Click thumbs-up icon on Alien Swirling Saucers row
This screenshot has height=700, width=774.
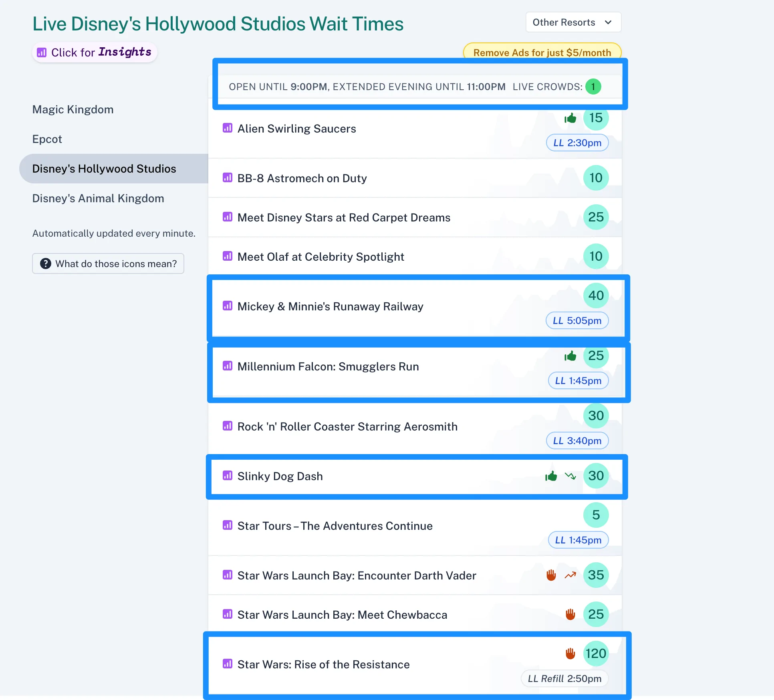(570, 118)
